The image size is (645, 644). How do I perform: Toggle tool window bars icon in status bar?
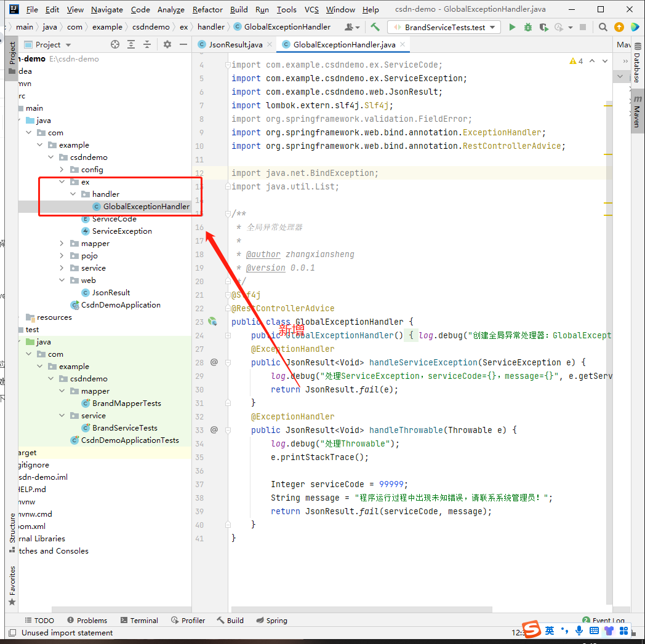pyautogui.click(x=12, y=632)
